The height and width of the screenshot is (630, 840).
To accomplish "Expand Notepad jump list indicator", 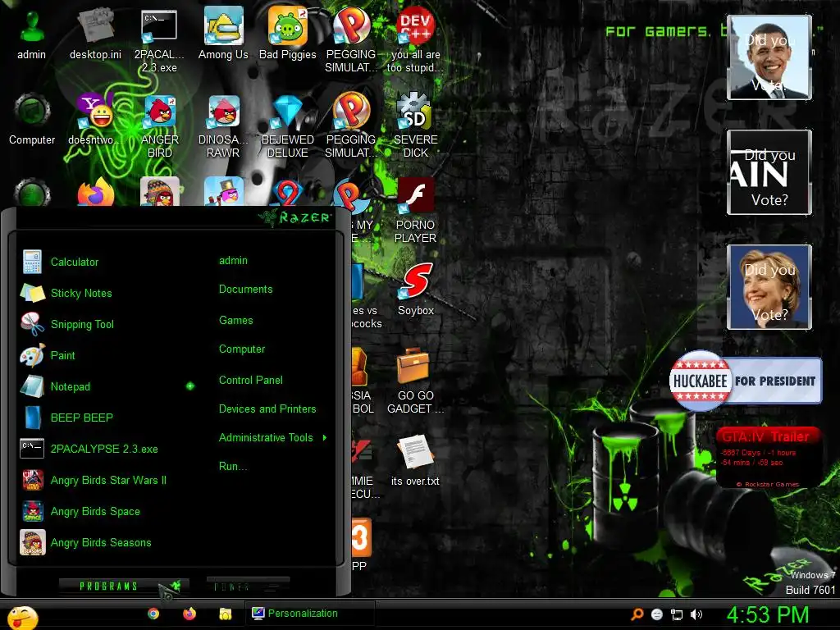I will tap(190, 386).
